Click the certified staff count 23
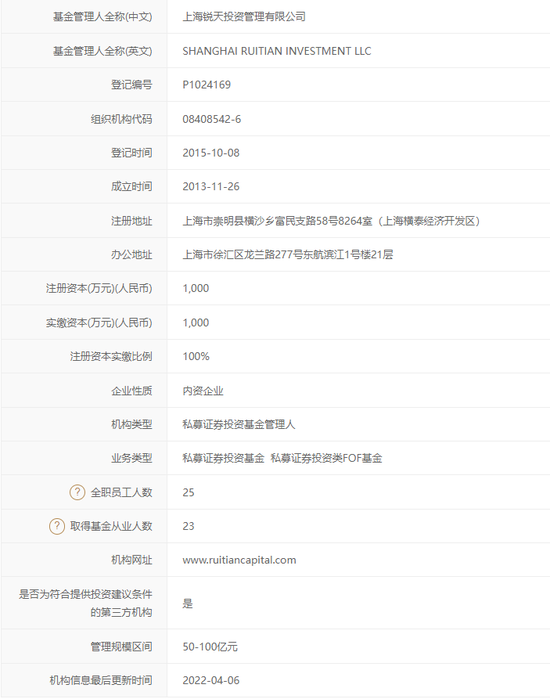The height and width of the screenshot is (699, 550). click(189, 526)
